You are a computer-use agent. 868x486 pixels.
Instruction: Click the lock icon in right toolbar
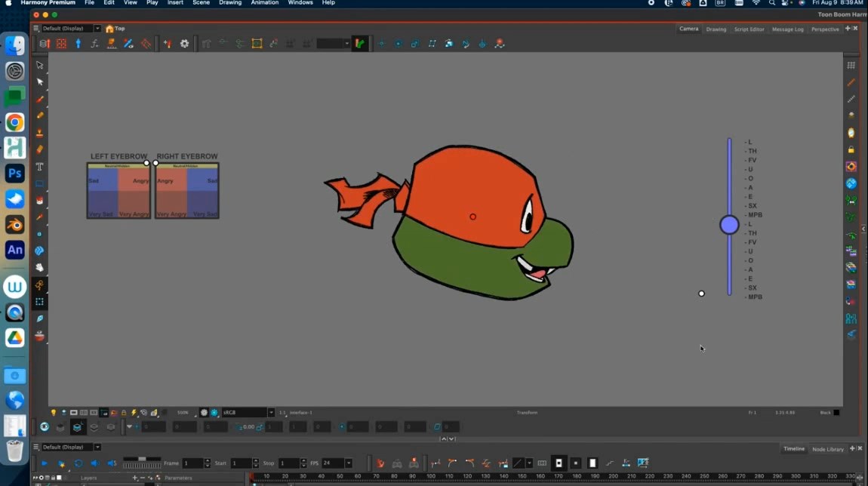tap(851, 149)
